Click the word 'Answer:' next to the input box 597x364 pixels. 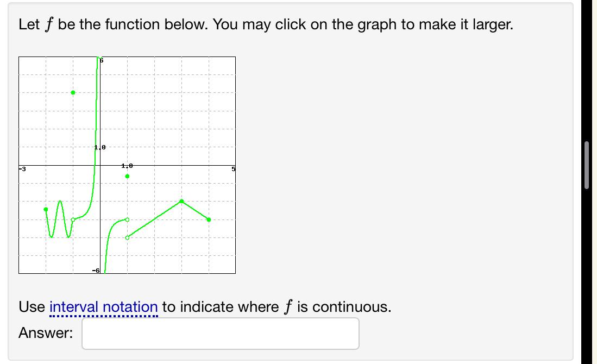[x=45, y=333]
